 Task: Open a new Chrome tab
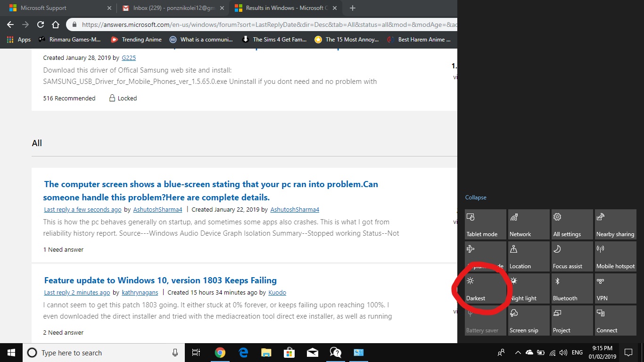pos(353,8)
